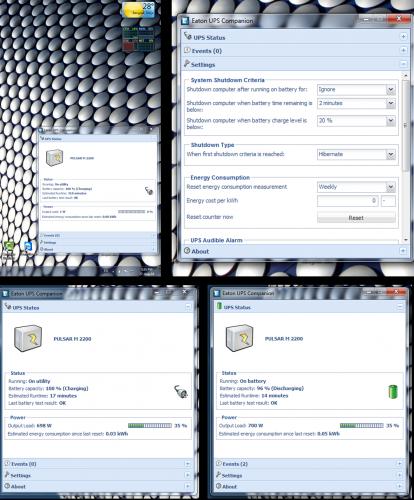The width and height of the screenshot is (414, 500).
Task: Click the small currency box next to the energy cost field
Action: pos(388,201)
